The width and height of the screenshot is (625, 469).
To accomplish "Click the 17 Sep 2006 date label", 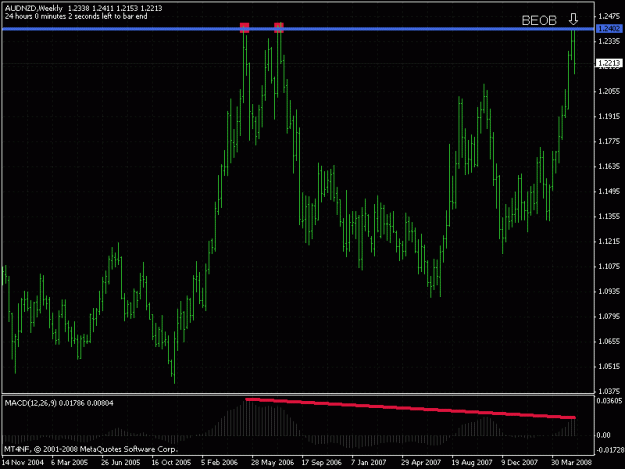I will (321, 462).
